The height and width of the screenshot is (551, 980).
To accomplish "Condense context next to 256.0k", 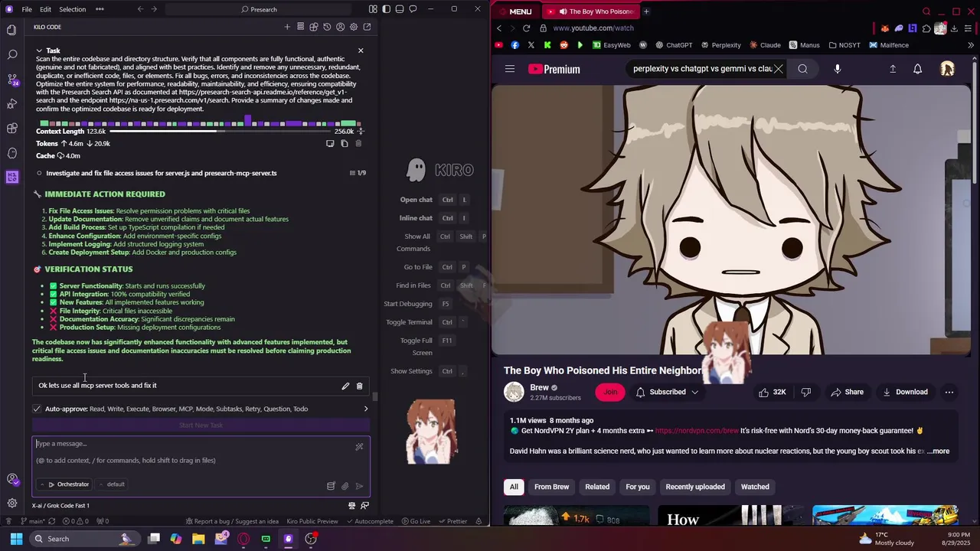I will 361,131.
